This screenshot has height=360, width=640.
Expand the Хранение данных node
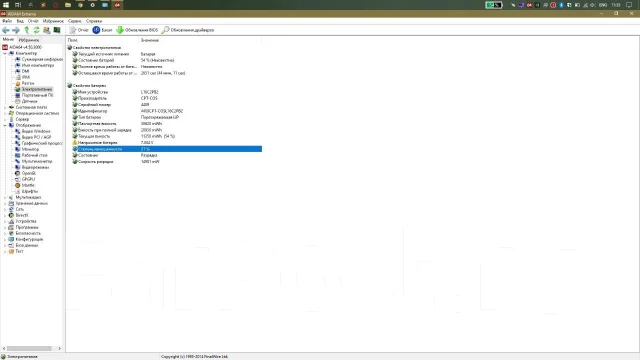click(x=5, y=203)
